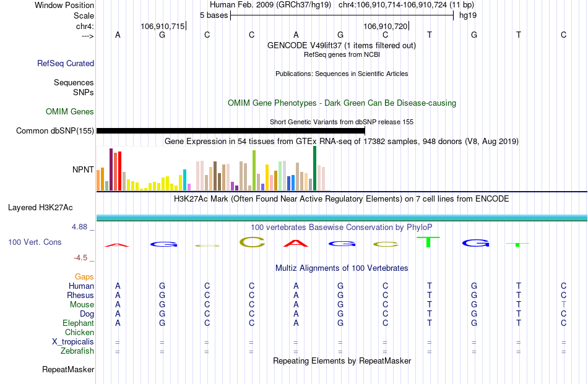Click Short Genetic Variants from dbSNP title
This screenshot has width=588, height=384.
click(342, 122)
